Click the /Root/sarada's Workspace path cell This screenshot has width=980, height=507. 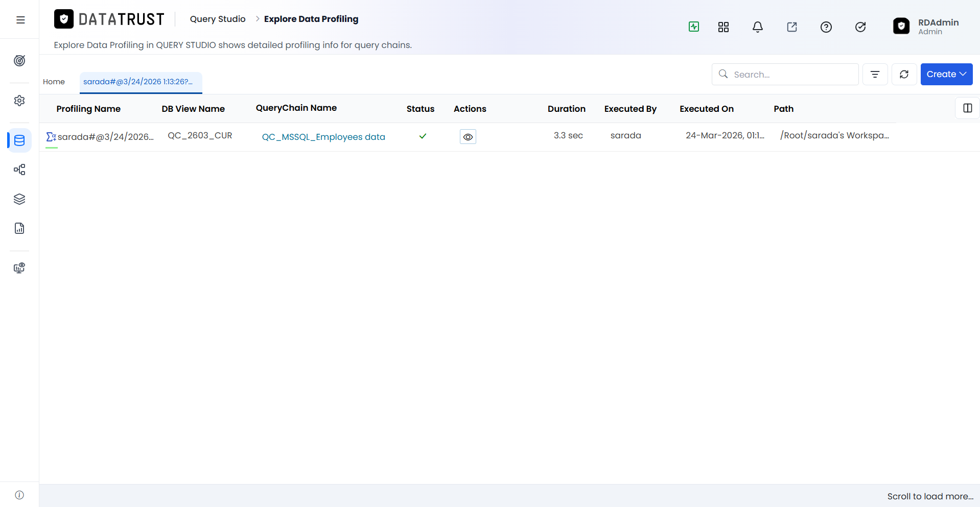click(x=834, y=135)
